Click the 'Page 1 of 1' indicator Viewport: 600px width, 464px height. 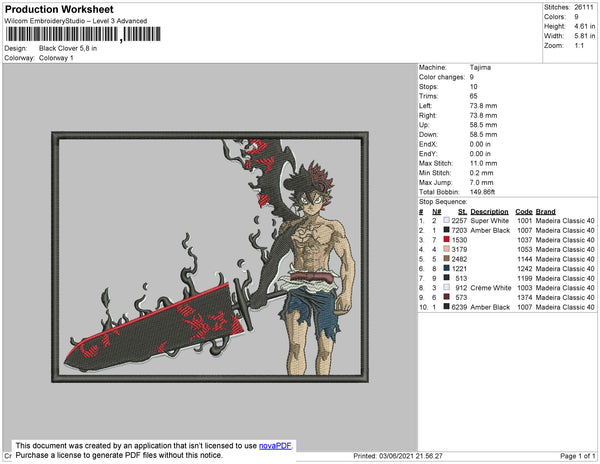[x=577, y=456]
